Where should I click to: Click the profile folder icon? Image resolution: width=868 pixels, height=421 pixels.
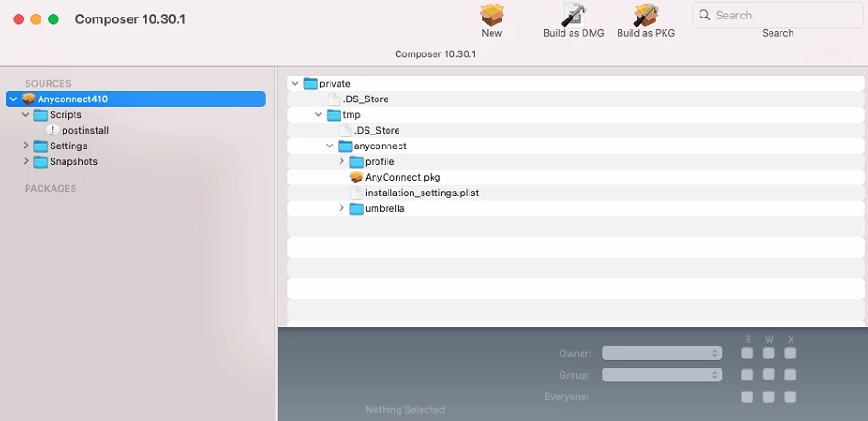point(356,162)
